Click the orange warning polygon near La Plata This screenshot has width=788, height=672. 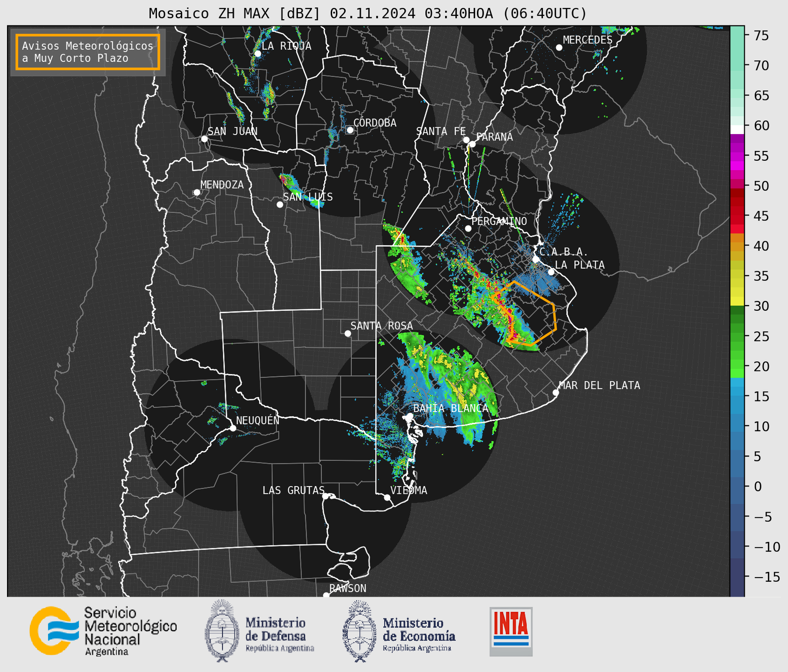[525, 314]
